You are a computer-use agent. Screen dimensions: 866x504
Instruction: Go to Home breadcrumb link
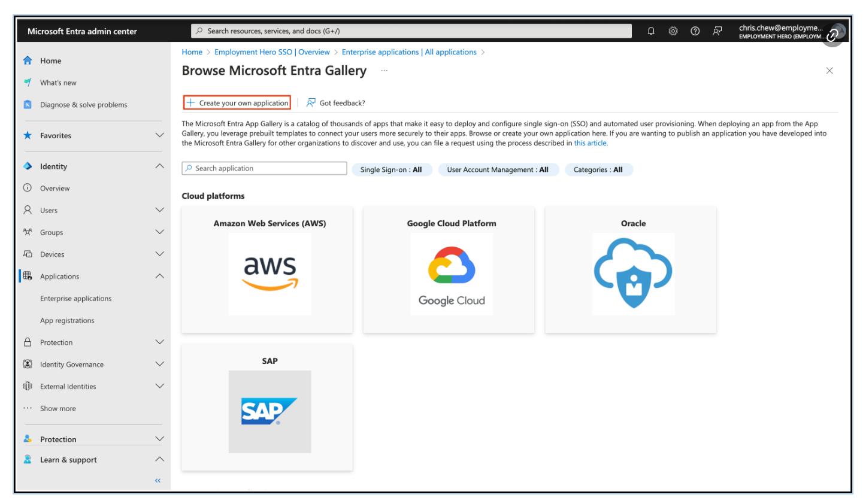coord(192,52)
